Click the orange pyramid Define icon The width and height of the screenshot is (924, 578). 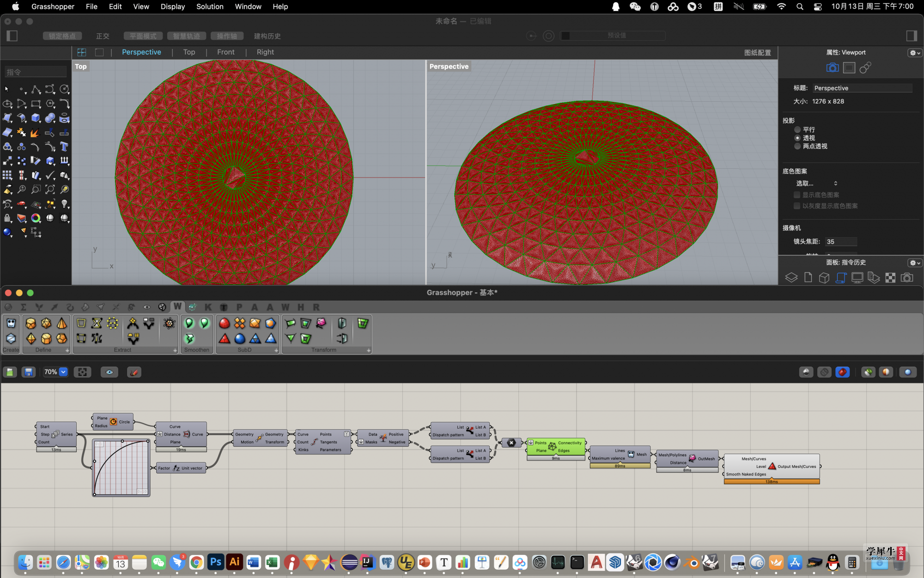(61, 323)
